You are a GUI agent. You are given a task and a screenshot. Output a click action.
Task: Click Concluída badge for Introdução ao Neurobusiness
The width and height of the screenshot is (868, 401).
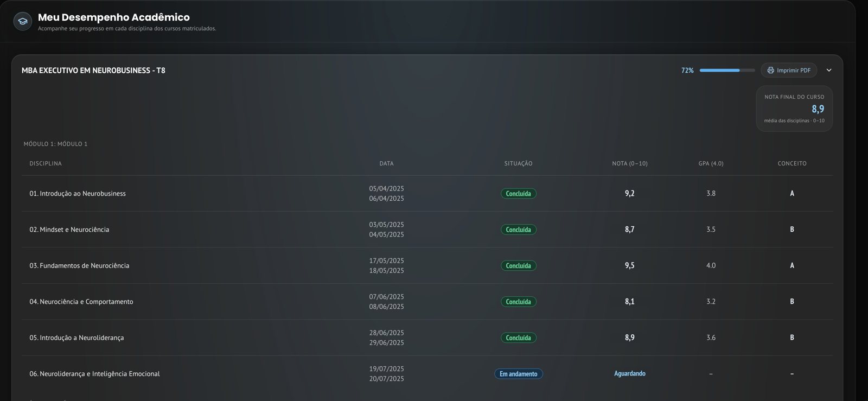click(519, 194)
